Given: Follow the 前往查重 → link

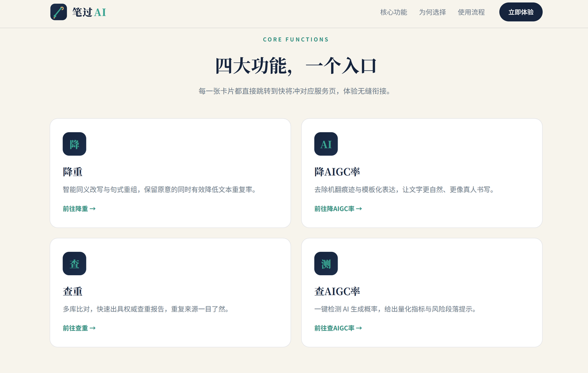Looking at the screenshot, I should (x=79, y=328).
